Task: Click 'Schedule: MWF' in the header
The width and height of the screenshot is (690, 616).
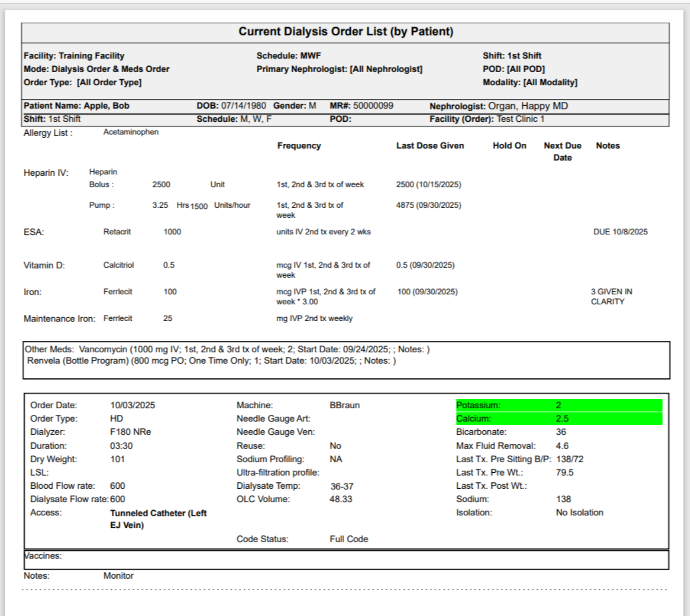Action: tap(289, 56)
